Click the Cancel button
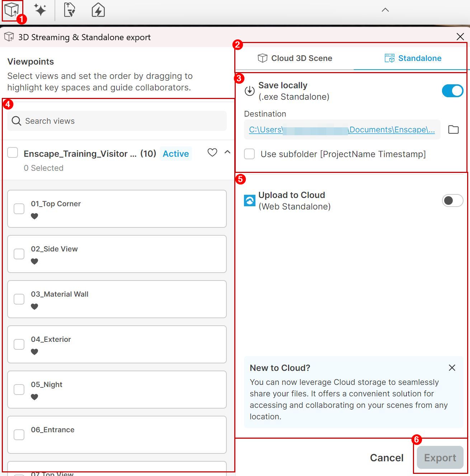The image size is (470, 476). [387, 458]
